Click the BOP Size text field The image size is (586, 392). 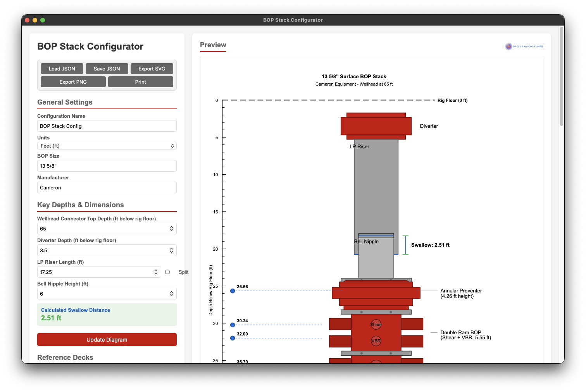[107, 166]
